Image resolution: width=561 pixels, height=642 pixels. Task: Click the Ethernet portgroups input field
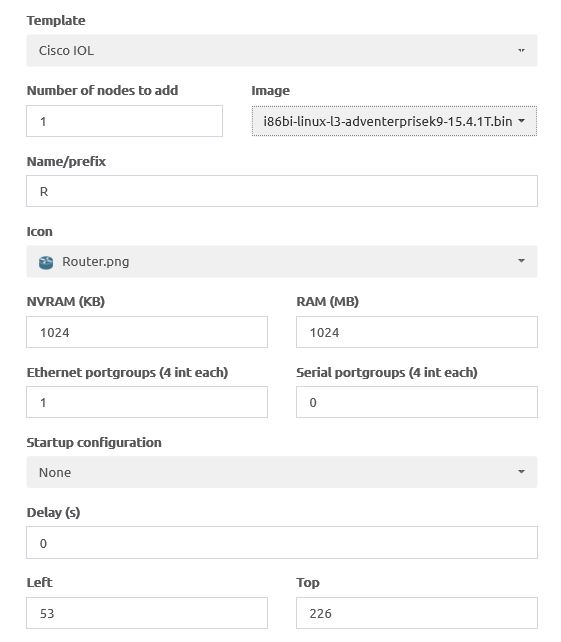147,402
